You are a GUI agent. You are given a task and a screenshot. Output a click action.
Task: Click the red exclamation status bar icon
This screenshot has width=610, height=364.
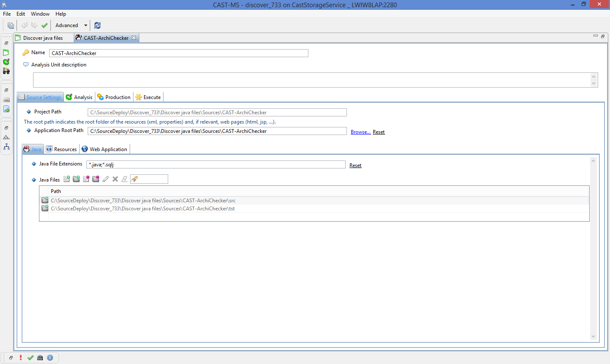coord(21,358)
